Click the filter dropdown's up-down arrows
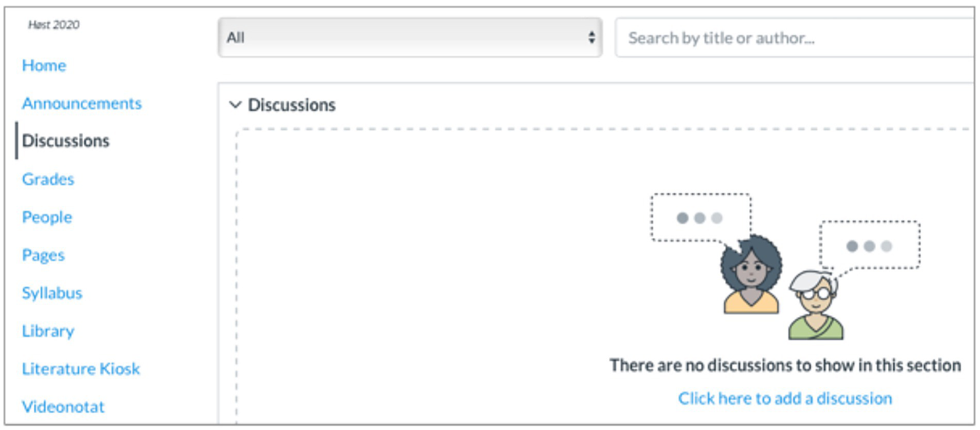 click(x=591, y=38)
